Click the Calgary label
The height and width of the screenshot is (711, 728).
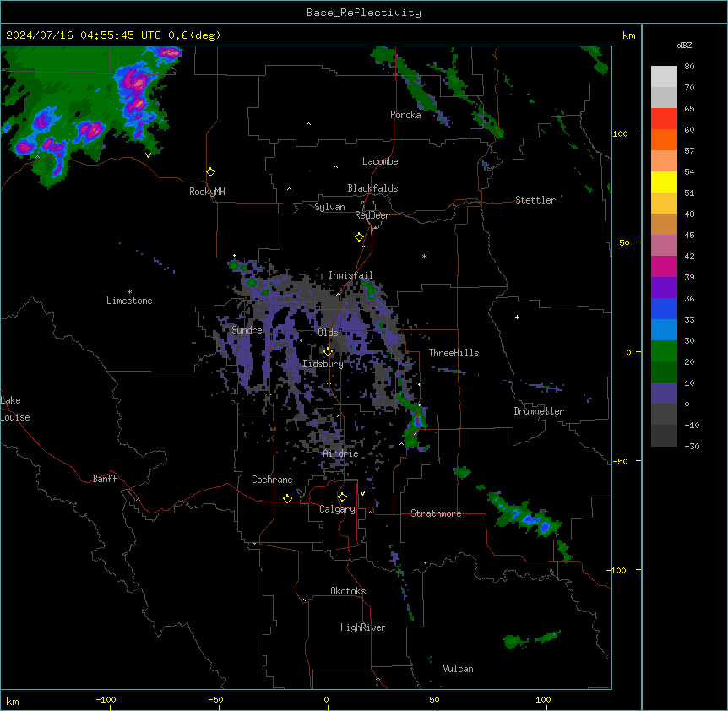[337, 509]
